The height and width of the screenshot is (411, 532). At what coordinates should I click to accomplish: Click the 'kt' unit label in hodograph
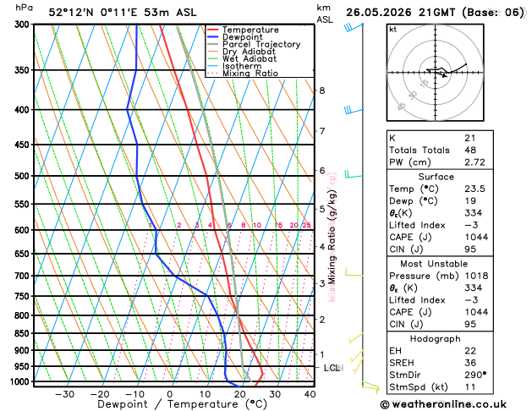(393, 30)
